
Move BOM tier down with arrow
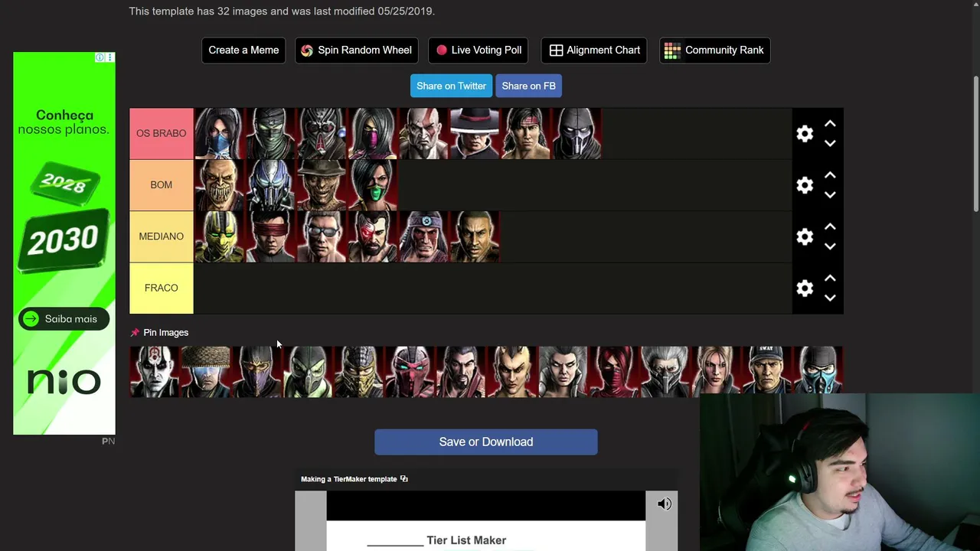pos(830,194)
